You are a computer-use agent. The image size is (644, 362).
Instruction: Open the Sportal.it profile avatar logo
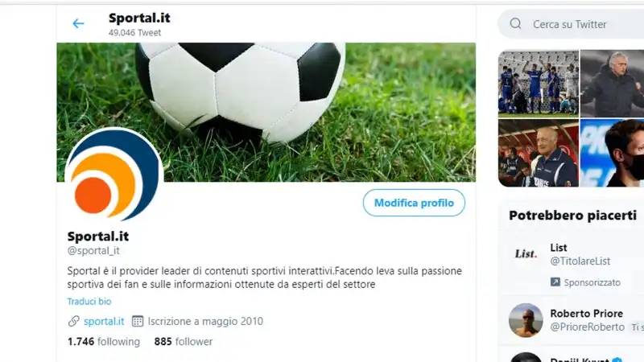click(114, 175)
